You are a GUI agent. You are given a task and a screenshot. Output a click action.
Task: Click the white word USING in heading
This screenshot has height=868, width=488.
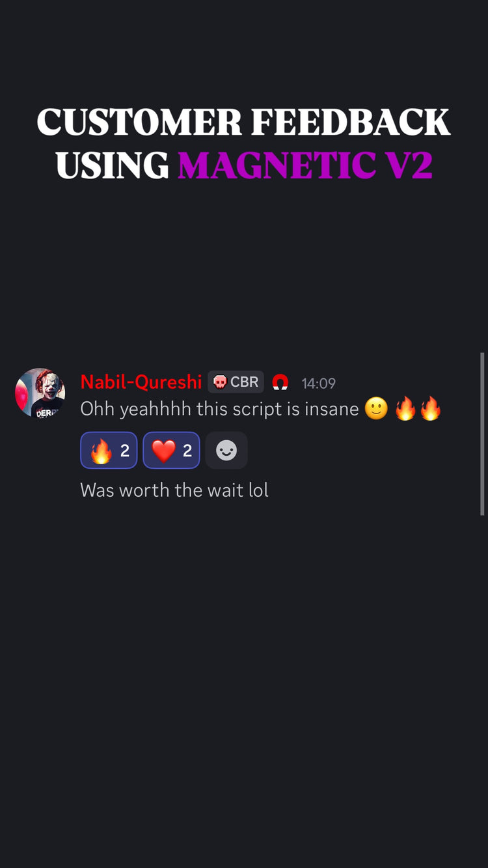coord(113,165)
